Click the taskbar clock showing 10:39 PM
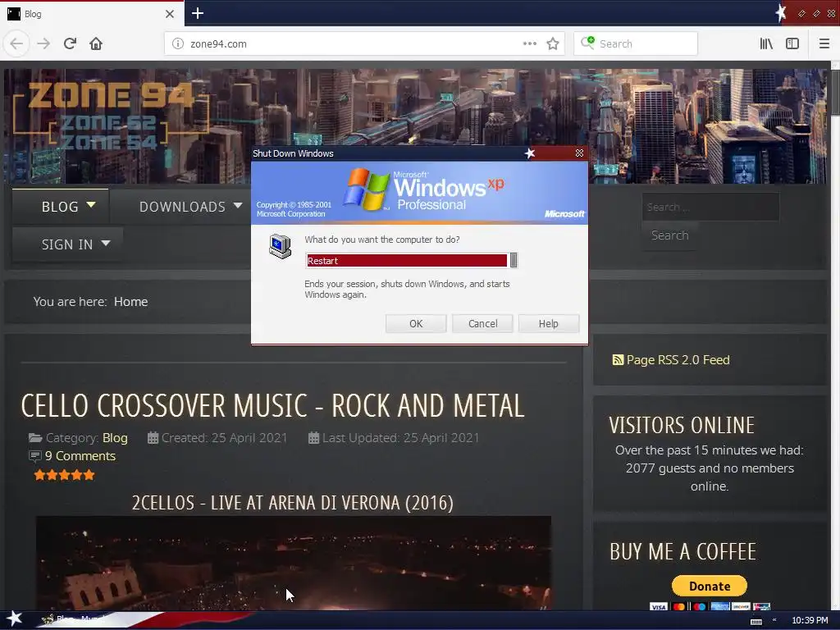 [810, 620]
